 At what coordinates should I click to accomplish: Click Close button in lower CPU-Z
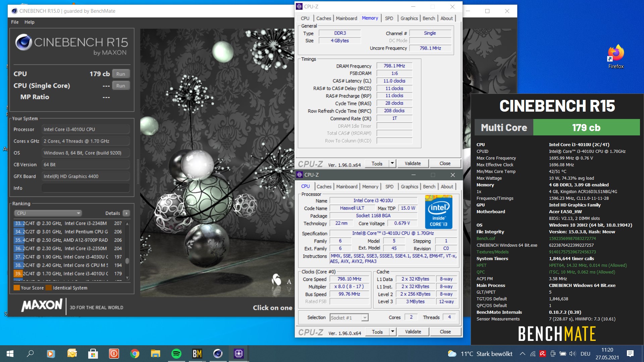(445, 331)
